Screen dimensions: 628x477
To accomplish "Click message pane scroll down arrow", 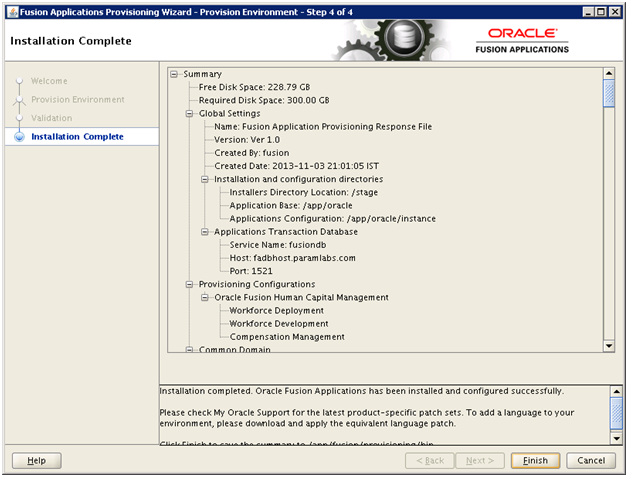I will (616, 439).
